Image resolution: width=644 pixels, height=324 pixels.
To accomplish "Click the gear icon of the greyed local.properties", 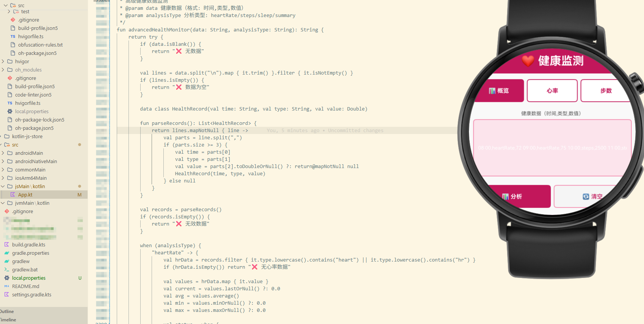I will (x=10, y=112).
